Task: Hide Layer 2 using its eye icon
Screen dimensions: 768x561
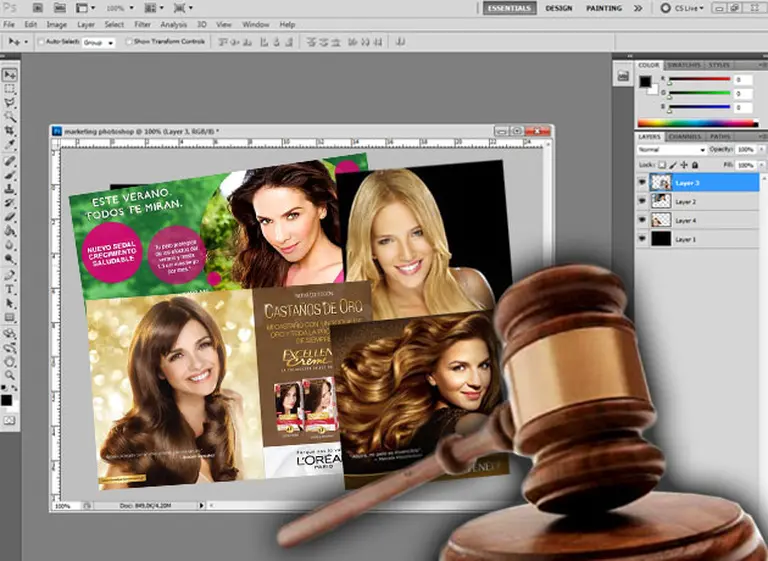Action: tap(642, 201)
